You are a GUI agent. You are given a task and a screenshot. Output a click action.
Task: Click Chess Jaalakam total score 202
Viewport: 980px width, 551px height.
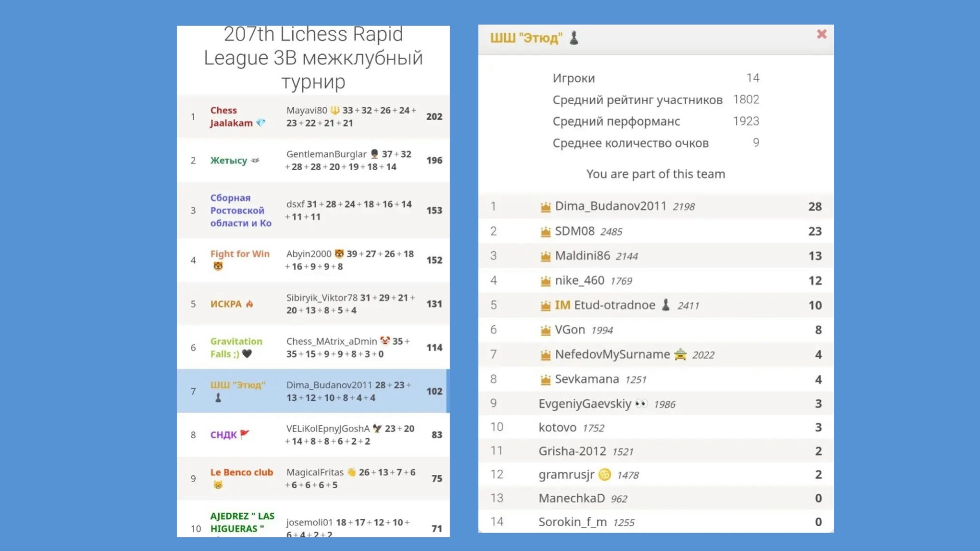pos(434,116)
